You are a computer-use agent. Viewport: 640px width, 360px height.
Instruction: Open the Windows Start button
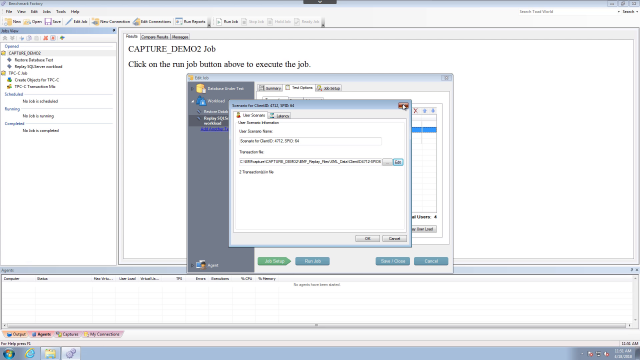click(x=9, y=353)
